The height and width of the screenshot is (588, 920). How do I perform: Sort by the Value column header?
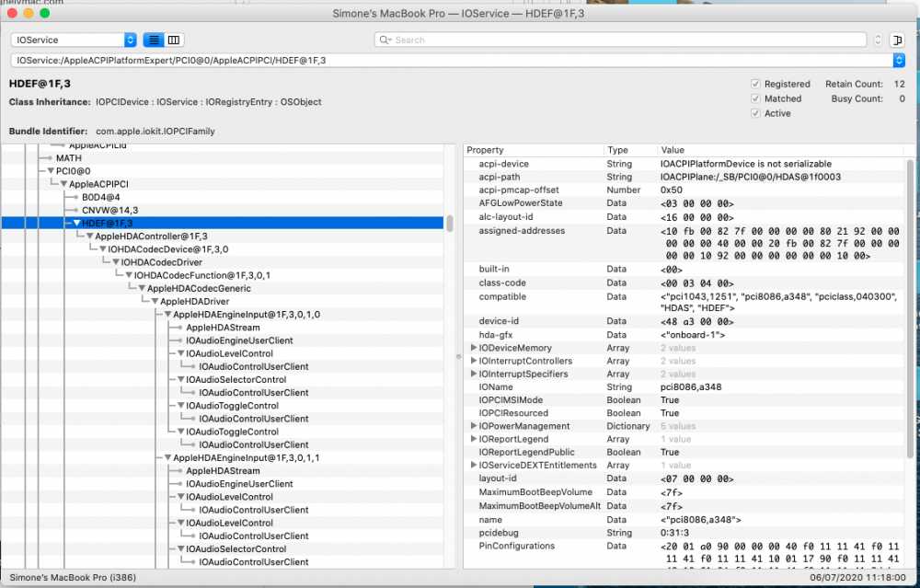[780, 150]
